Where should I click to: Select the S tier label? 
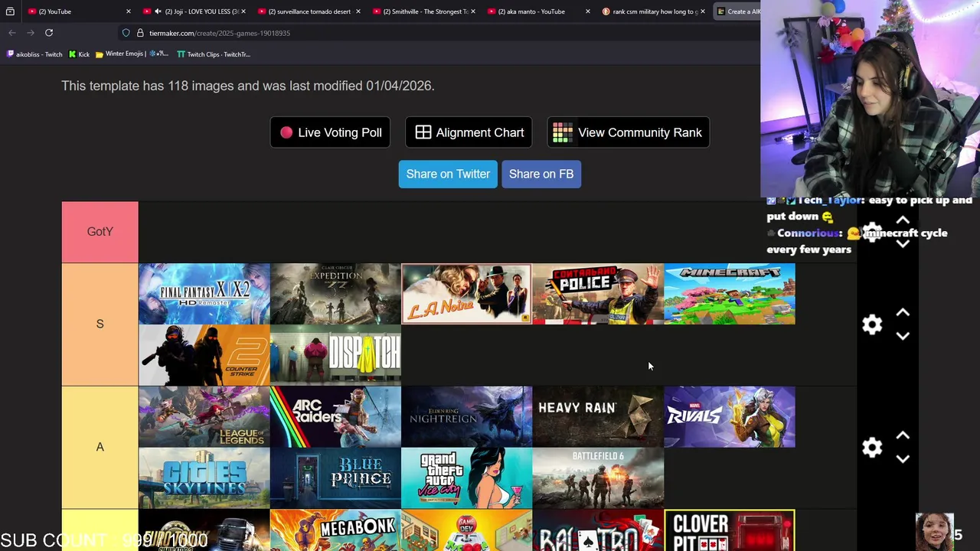coord(100,324)
